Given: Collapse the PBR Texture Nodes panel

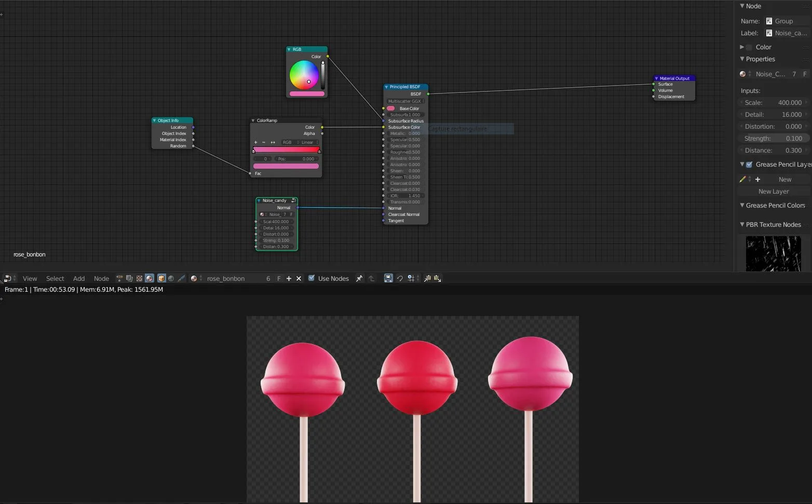Looking at the screenshot, I should click(x=742, y=225).
